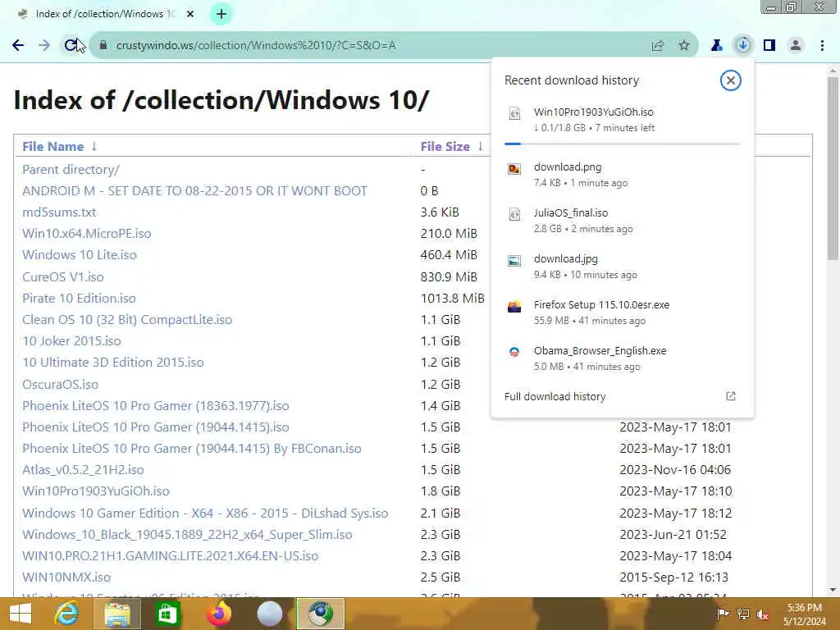This screenshot has width=840, height=630.
Task: Launch Internet Explorer from taskbar
Action: click(66, 614)
